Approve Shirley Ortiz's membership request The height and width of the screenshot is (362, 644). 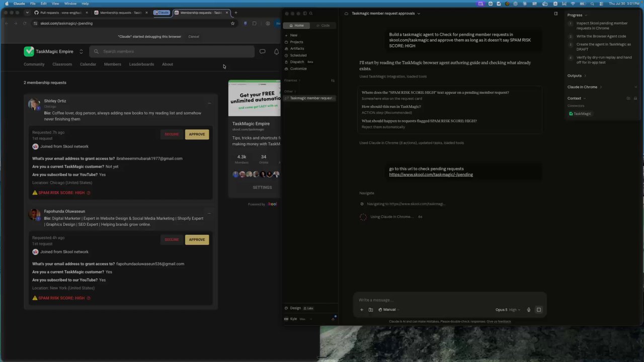(x=197, y=134)
